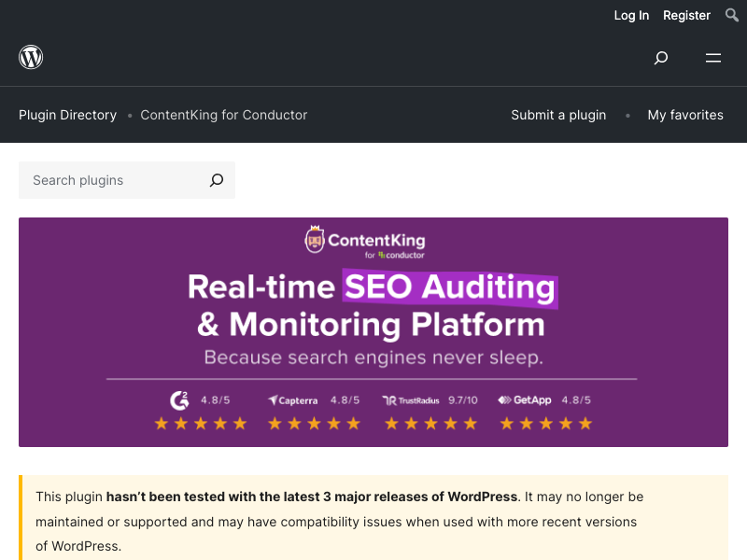This screenshot has height=560, width=747.
Task: Click the star row beneath the G2 rating
Action: [x=201, y=424]
